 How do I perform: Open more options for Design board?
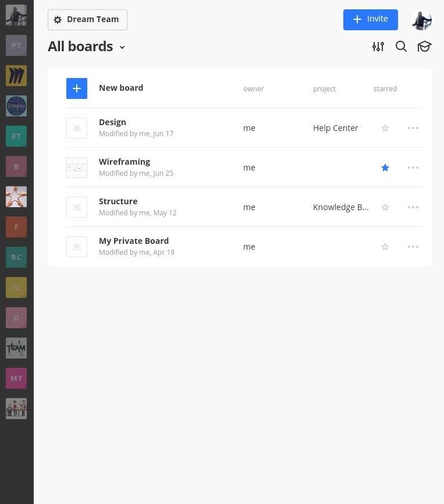point(413,128)
